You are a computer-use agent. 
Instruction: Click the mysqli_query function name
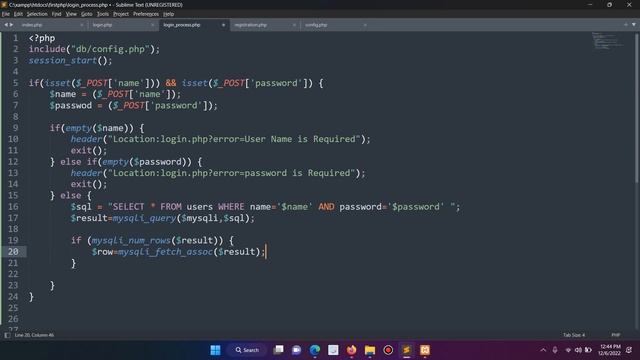click(144, 218)
